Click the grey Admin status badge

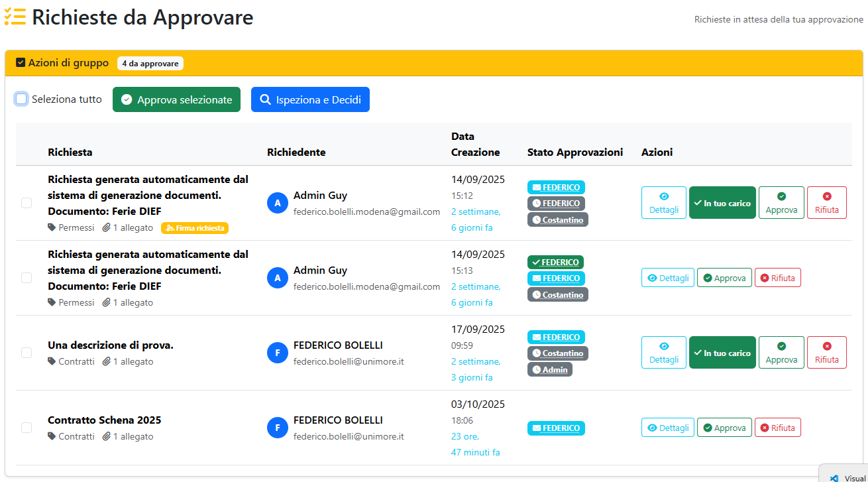coord(549,369)
